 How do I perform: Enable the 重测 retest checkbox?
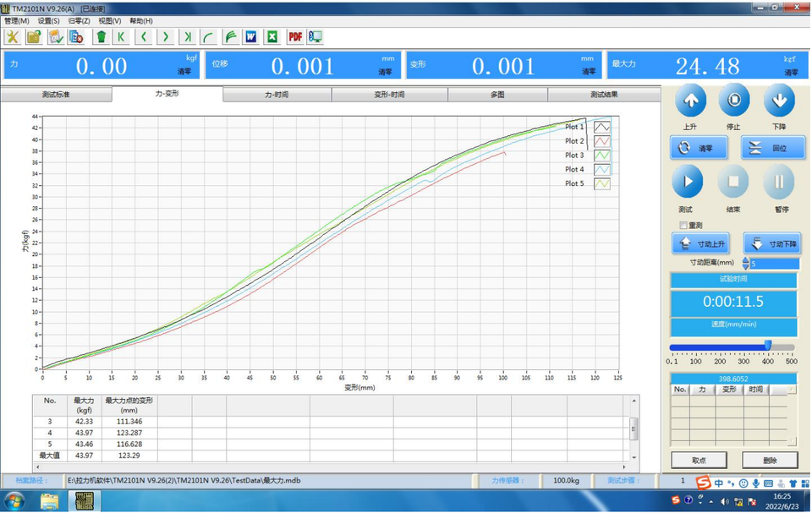tap(683, 226)
